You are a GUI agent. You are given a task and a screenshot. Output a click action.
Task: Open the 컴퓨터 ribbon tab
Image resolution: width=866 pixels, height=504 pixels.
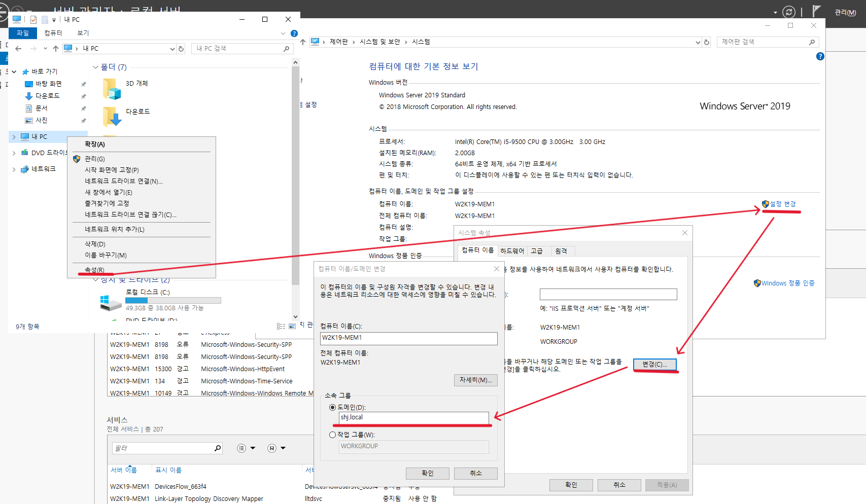pyautogui.click(x=53, y=33)
